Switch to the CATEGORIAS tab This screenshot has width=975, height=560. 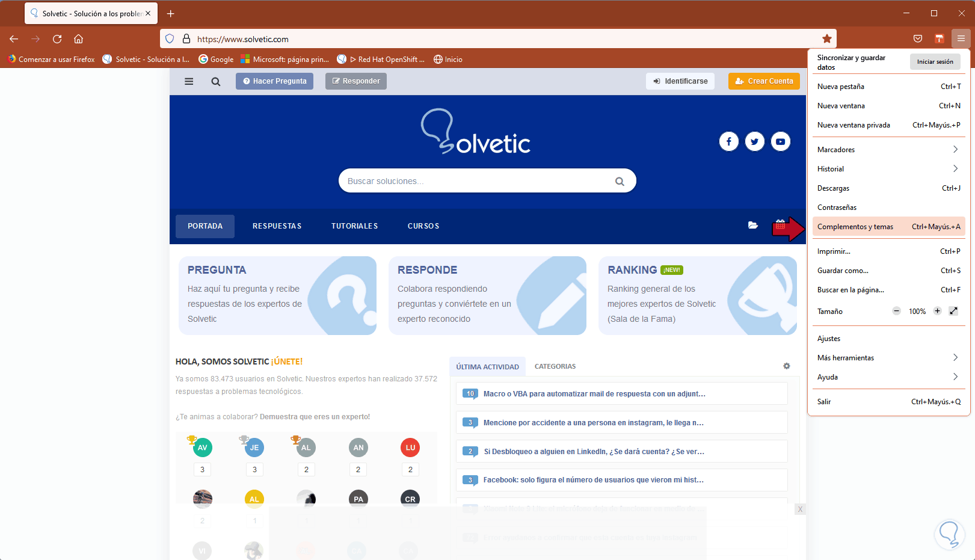click(555, 366)
